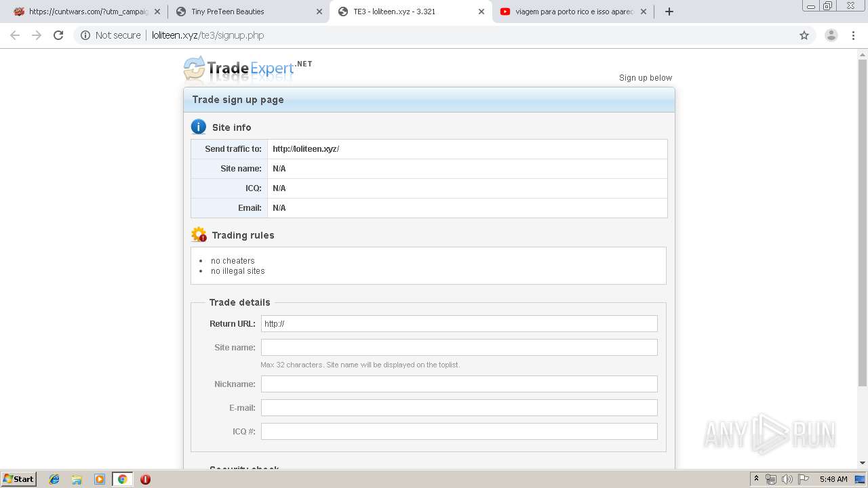Bookmark this page with the star icon
868x488 pixels.
(x=804, y=35)
